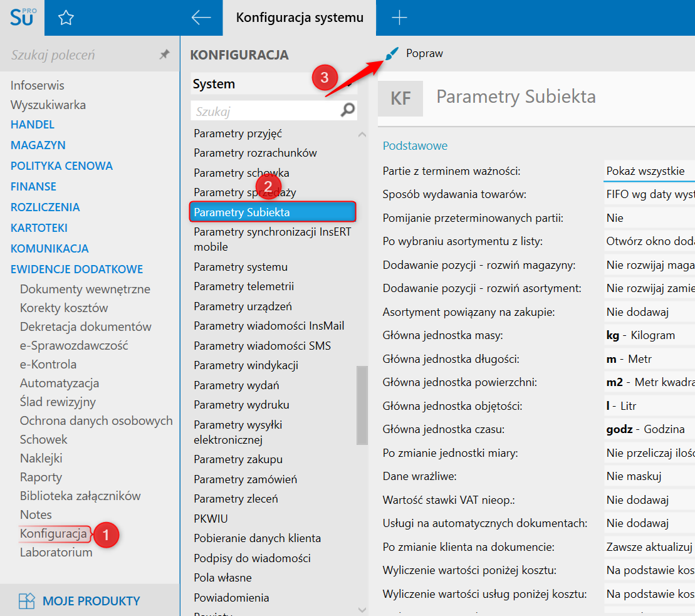
Task: Click the configuration list scrollbar thumb
Action: [362, 405]
